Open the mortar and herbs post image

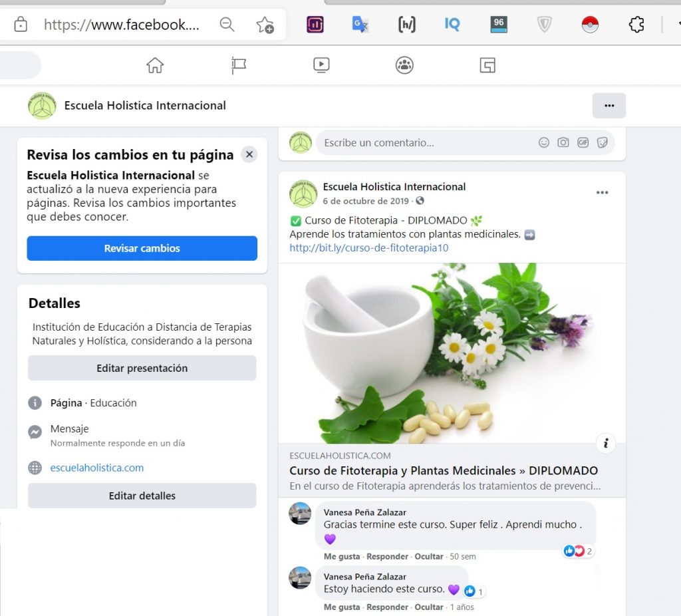(x=452, y=353)
